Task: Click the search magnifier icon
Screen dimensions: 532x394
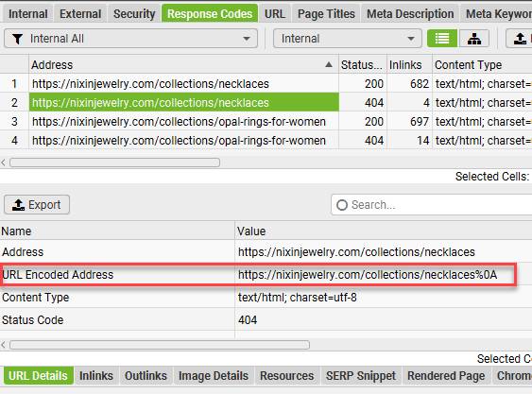Action: coord(342,205)
